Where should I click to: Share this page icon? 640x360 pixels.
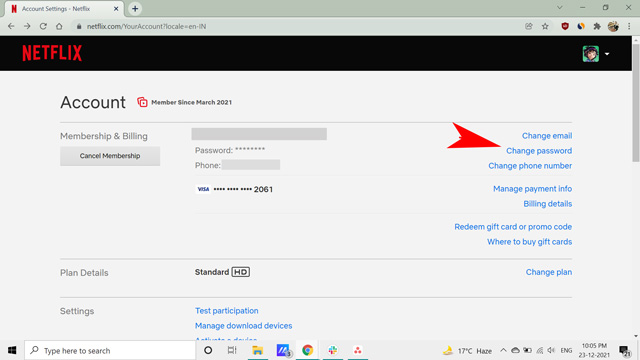pyautogui.click(x=529, y=26)
